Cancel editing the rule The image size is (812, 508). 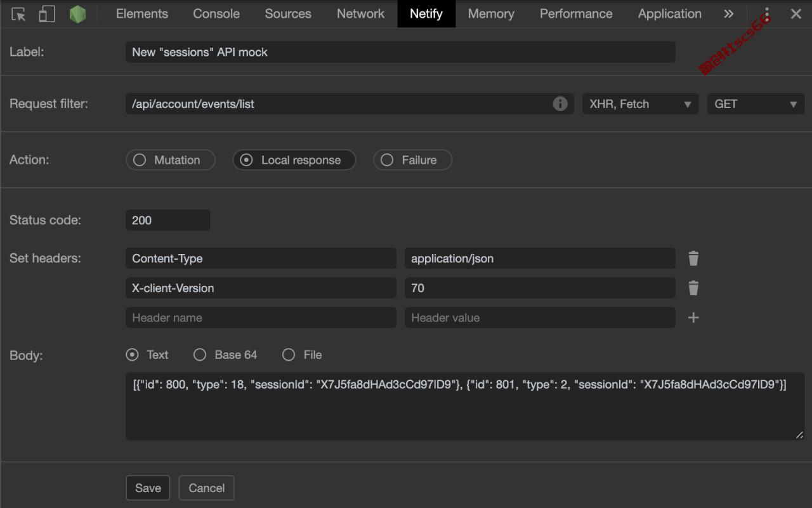coord(207,488)
